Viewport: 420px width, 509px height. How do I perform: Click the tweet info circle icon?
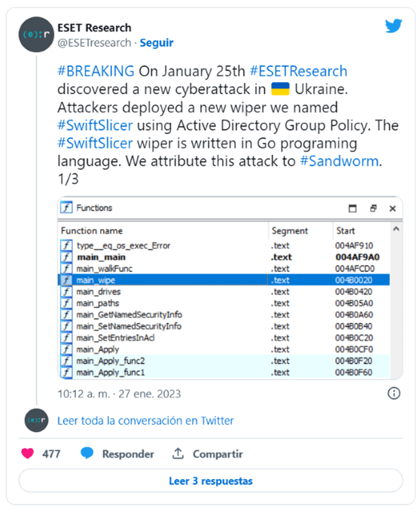tap(394, 394)
